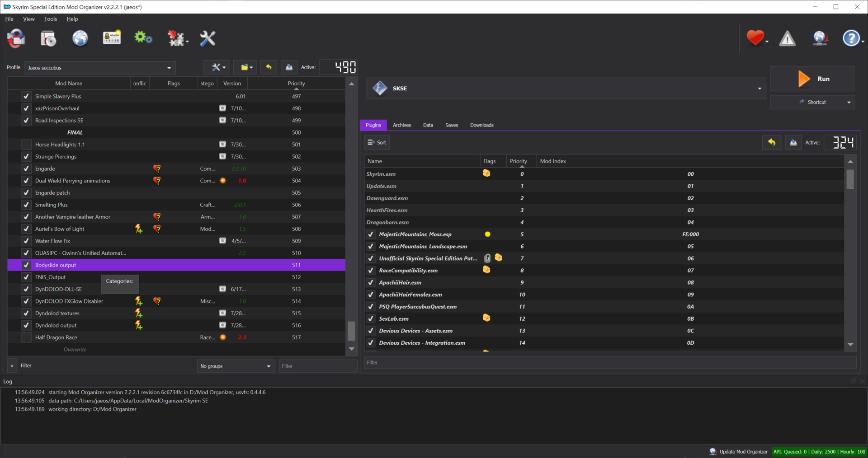Open the No groups dropdown
This screenshot has width=868, height=458.
click(236, 366)
